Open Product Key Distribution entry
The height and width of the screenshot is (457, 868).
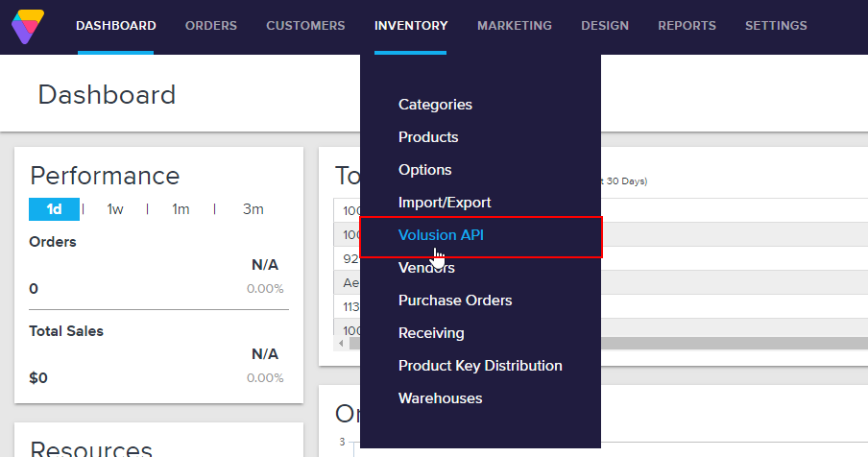coord(480,366)
